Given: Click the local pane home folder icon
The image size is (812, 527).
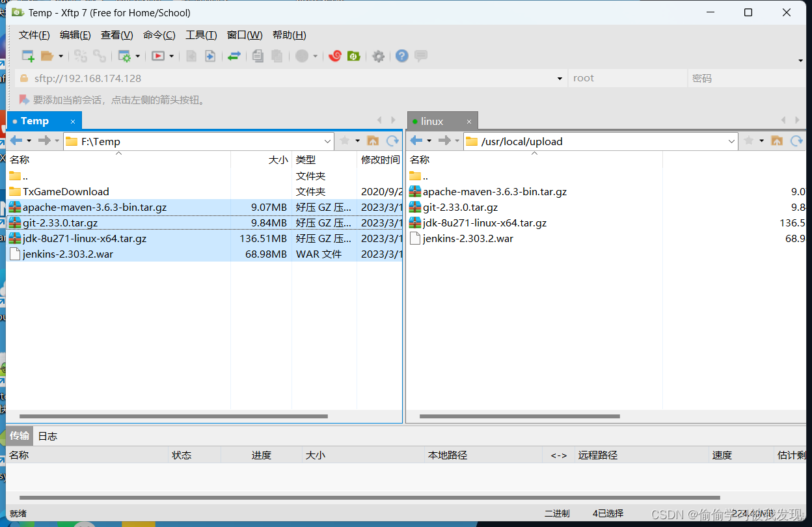Looking at the screenshot, I should 373,141.
